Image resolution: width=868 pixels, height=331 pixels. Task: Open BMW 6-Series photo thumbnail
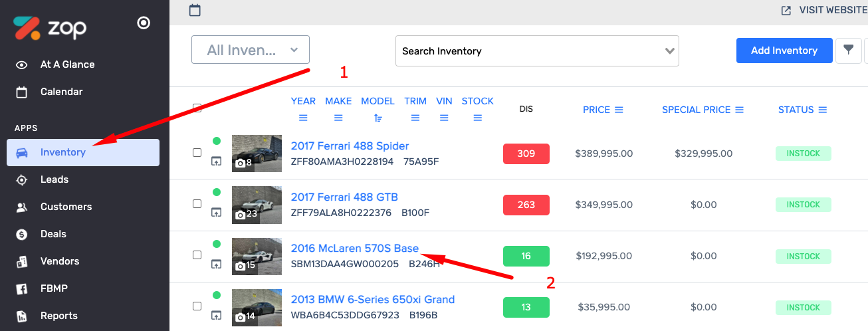pos(257,307)
